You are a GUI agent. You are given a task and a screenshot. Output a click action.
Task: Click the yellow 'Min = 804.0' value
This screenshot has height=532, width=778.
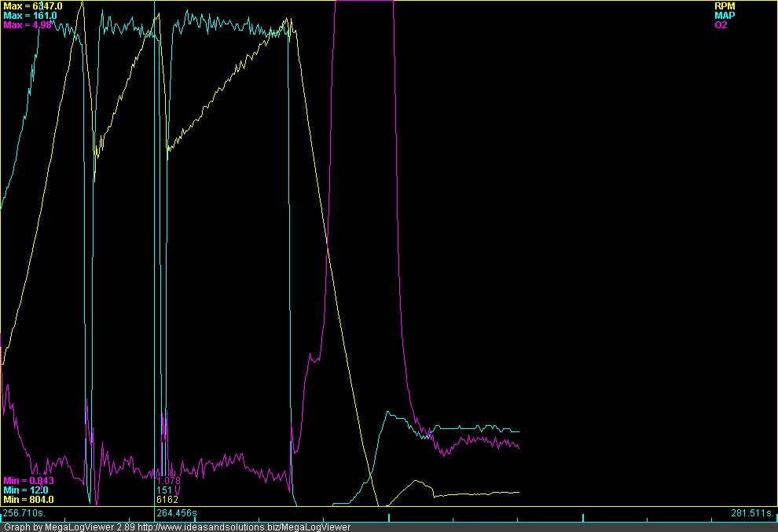(28, 499)
